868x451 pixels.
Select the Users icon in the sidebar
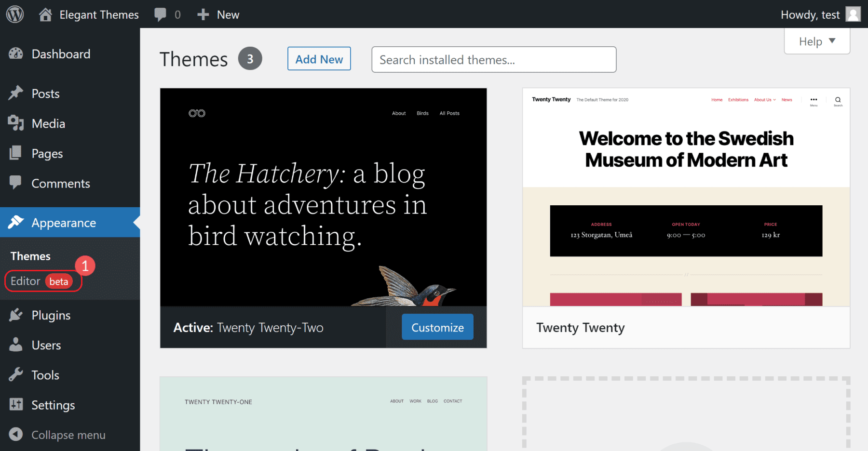pos(15,345)
